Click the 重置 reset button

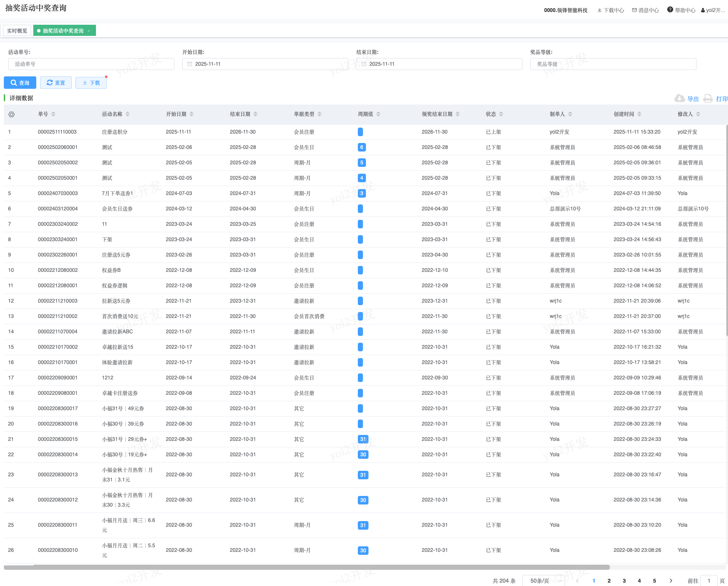(x=56, y=83)
